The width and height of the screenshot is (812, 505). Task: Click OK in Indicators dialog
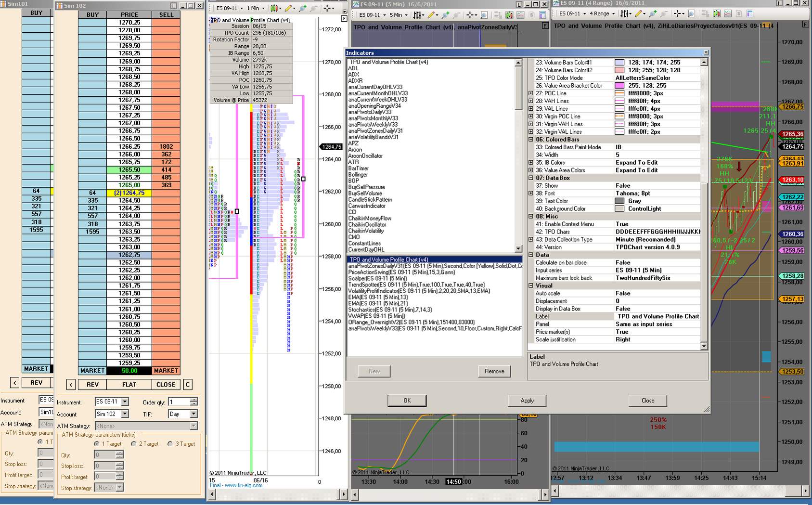click(407, 401)
